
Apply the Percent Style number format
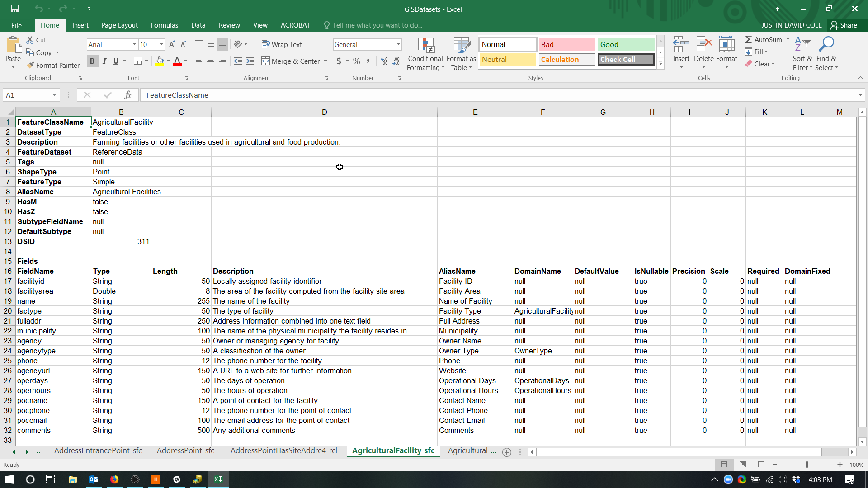357,61
